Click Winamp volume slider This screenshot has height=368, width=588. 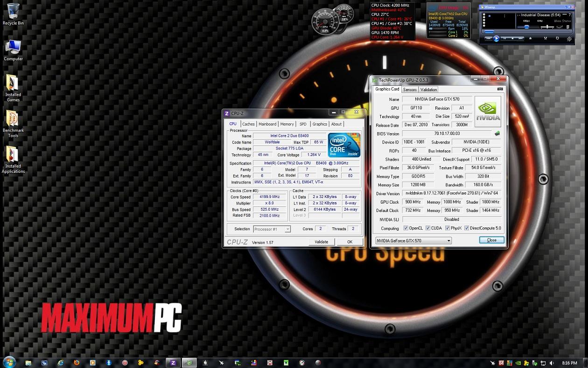click(528, 27)
